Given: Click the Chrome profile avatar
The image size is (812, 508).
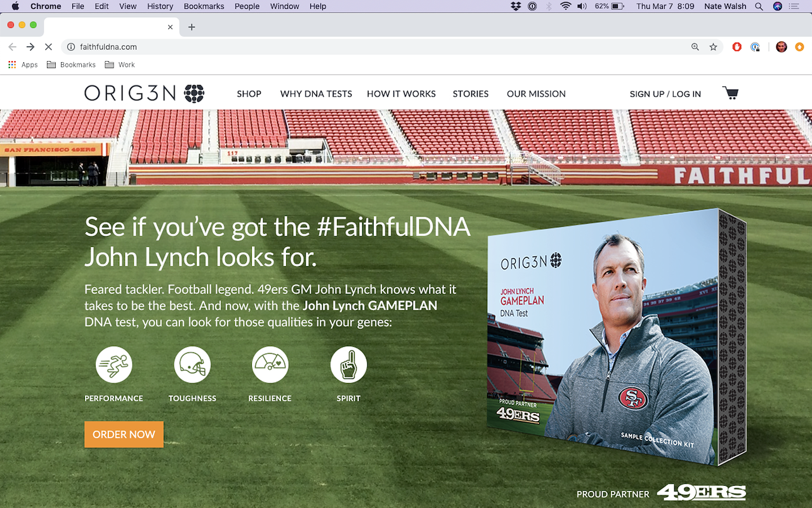Looking at the screenshot, I should 782,47.
